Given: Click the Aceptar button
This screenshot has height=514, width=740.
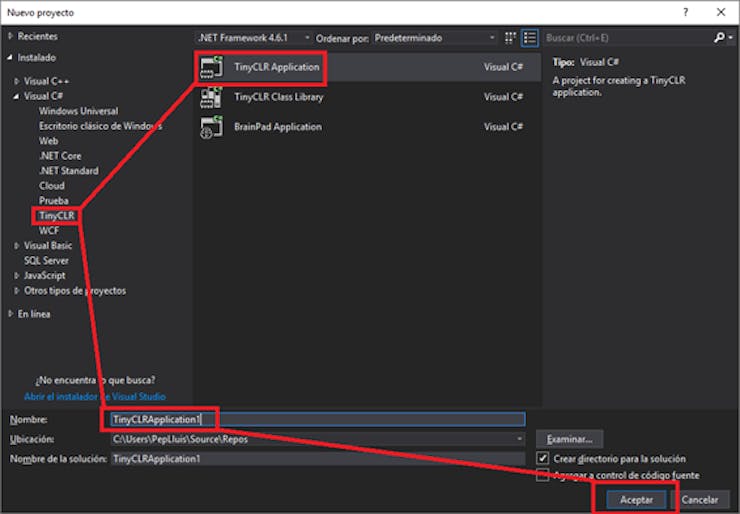Looking at the screenshot, I should coord(636,499).
